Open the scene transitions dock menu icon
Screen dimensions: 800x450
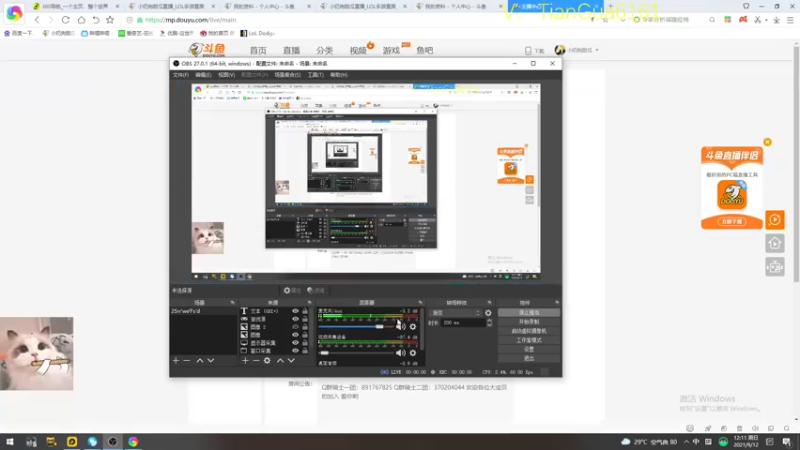489,303
